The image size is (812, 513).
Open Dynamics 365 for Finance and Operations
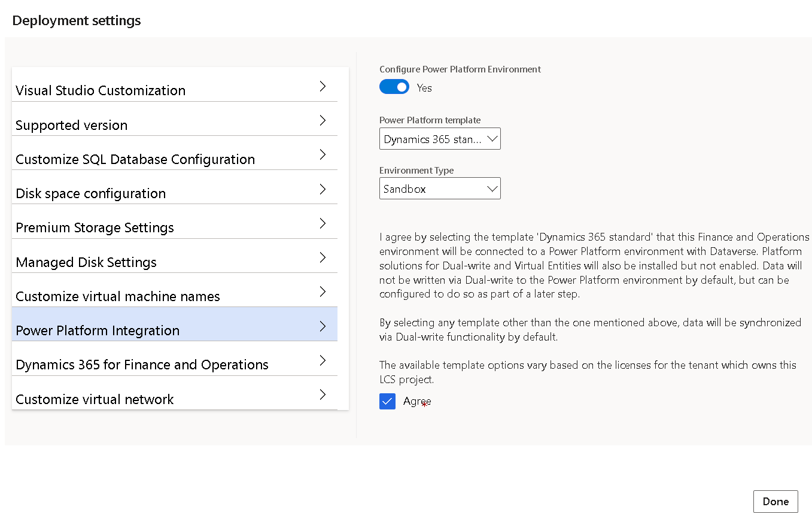tap(174, 359)
